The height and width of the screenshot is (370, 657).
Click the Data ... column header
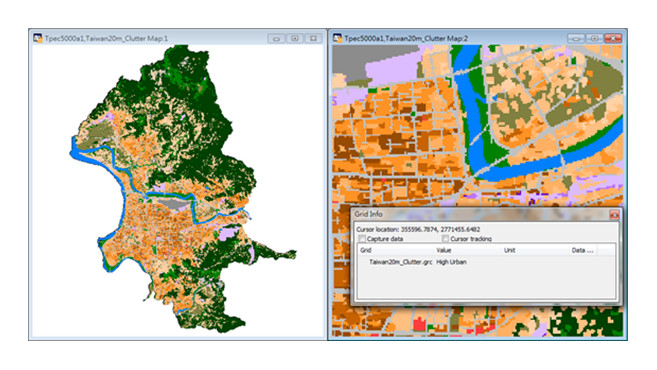[582, 250]
